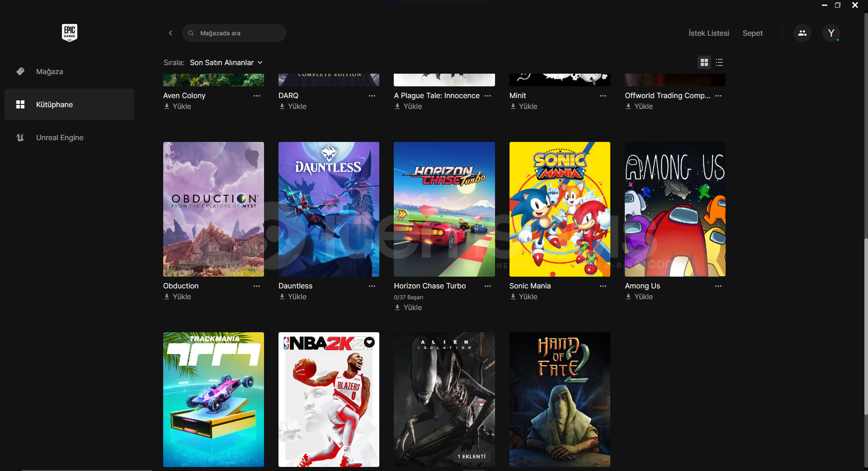Open three-dot menu for DARQ
Screen dimensions: 868x471
pyautogui.click(x=372, y=96)
